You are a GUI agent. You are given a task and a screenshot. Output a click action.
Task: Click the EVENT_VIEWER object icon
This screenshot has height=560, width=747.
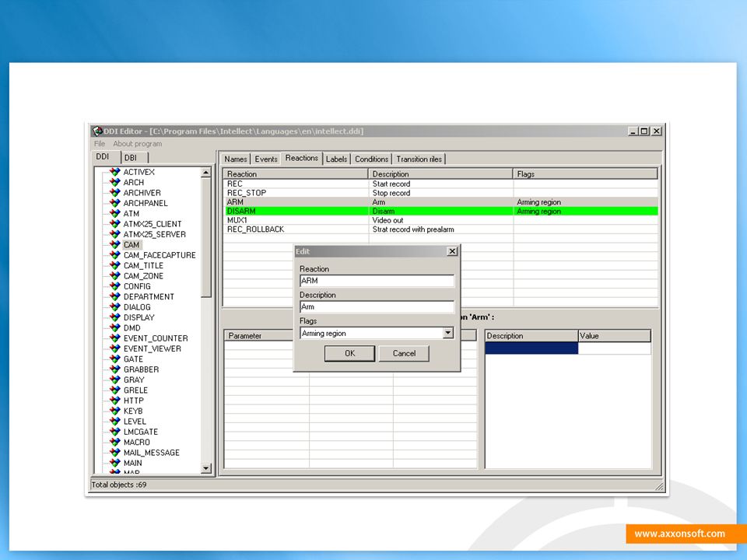point(115,348)
